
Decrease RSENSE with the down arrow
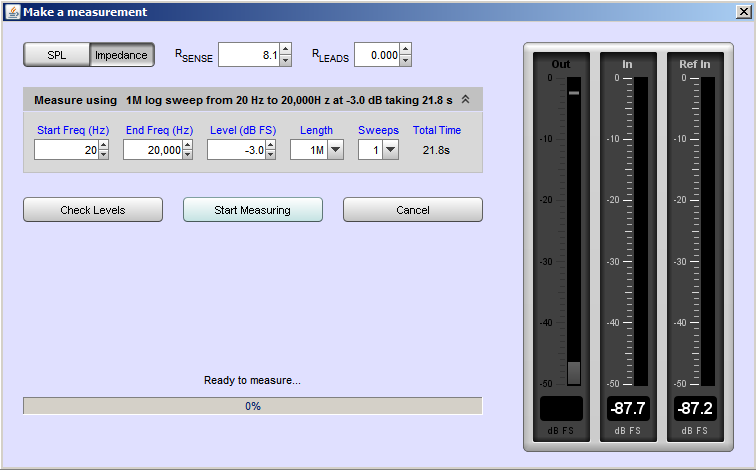285,61
